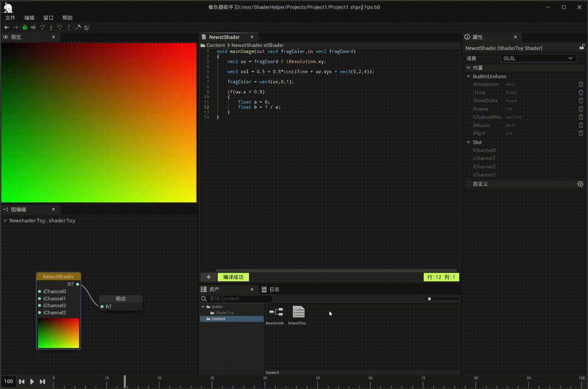Delete the iResolution uniform with its trash icon
The height and width of the screenshot is (389, 588).
tap(581, 84)
